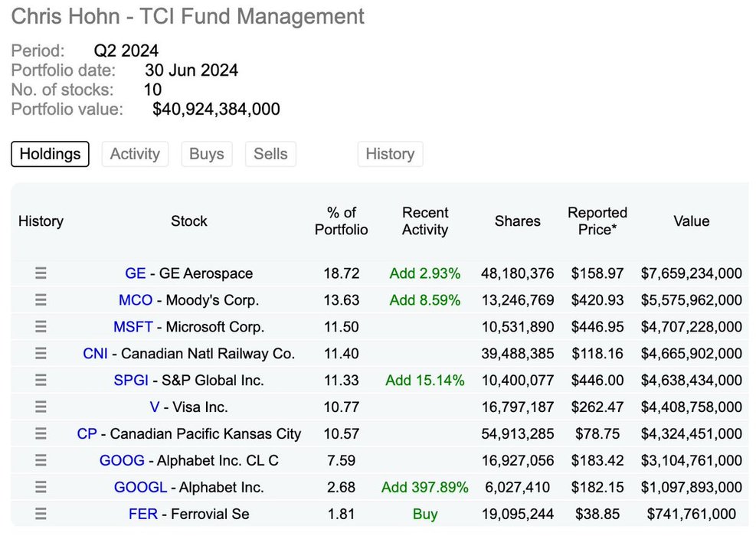
Task: Open history icon for Ferrovial Se row
Action: tap(41, 515)
